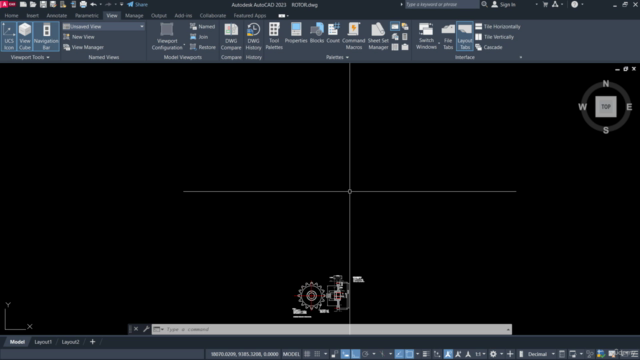Screen dimensions: 640x360
Task: Open Interface panel dialog launcher arrow
Action: click(521, 58)
